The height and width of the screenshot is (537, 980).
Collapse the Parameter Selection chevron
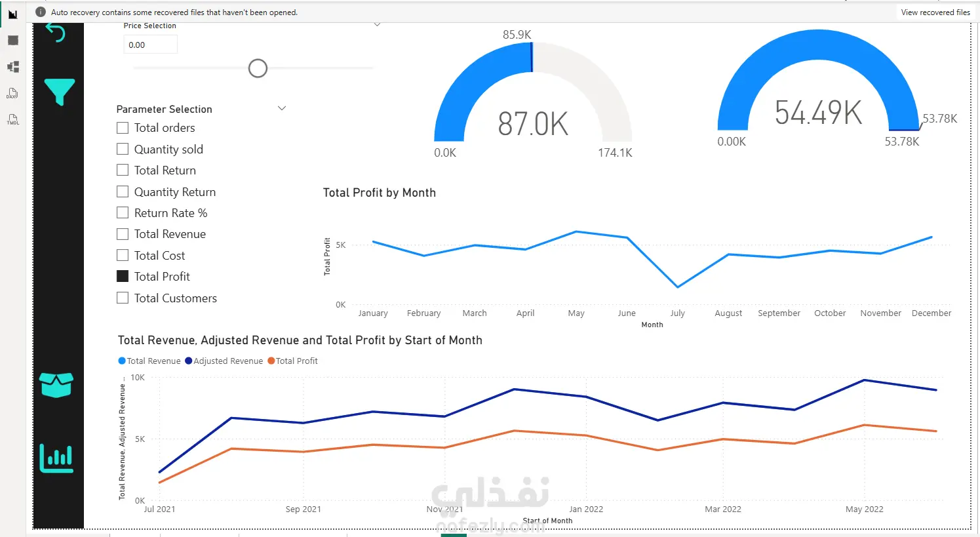coord(282,108)
